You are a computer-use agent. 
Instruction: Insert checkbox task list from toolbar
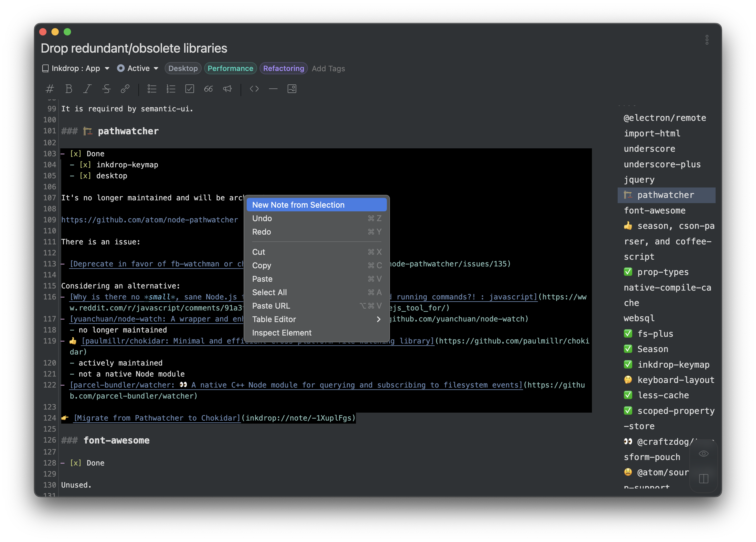pos(189,89)
